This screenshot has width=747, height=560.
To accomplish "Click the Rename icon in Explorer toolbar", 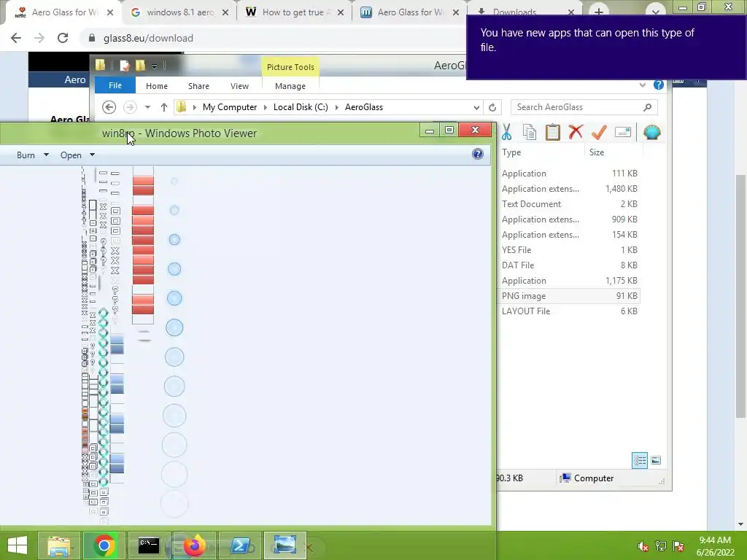I will pos(623,132).
